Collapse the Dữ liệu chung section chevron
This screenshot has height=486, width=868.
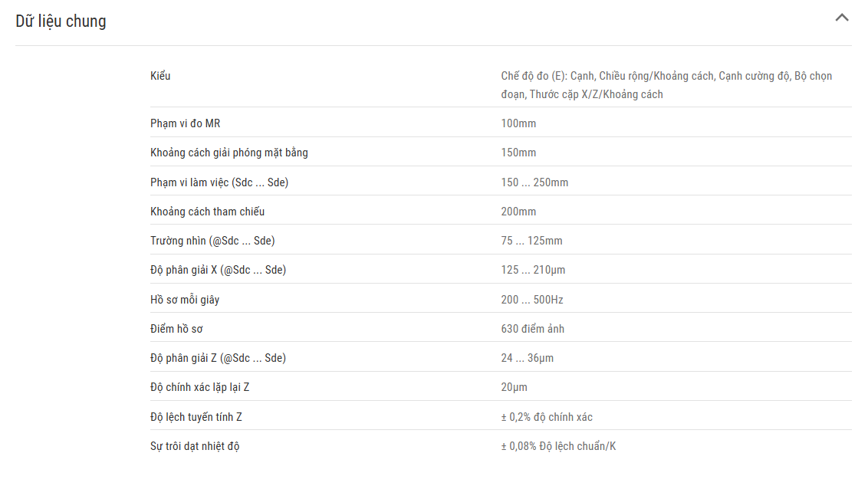[841, 18]
